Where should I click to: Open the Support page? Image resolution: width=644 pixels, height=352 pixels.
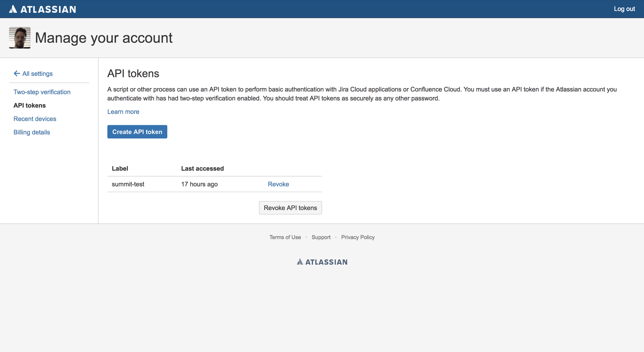point(321,237)
